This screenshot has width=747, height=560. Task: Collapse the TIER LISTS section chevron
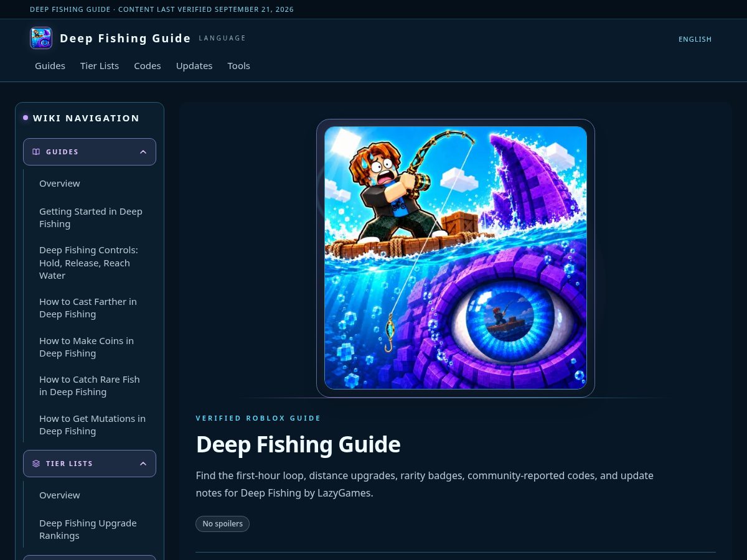(x=143, y=464)
